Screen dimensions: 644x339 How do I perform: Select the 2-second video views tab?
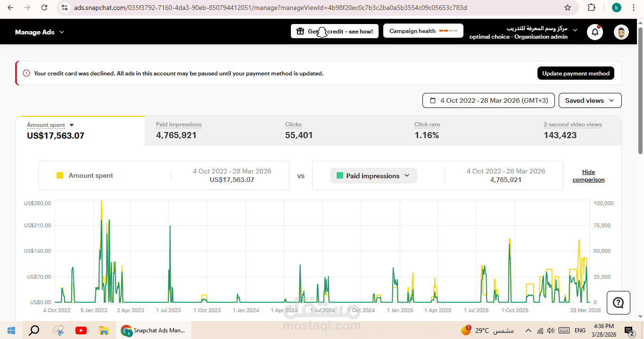pos(577,131)
